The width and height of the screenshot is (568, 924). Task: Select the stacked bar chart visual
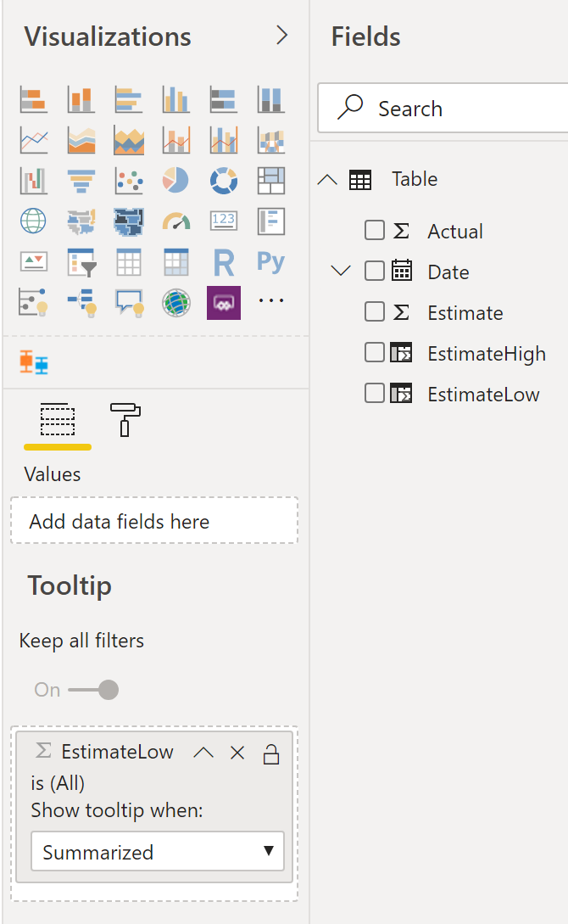pos(34,99)
